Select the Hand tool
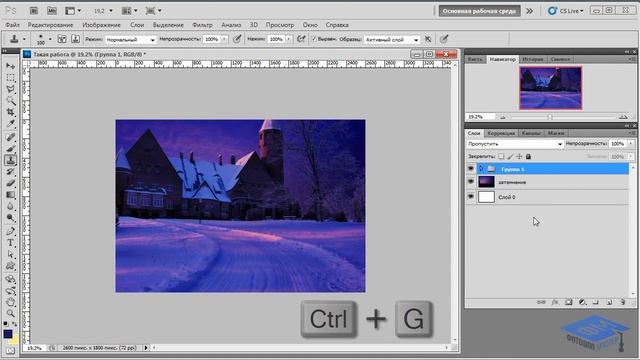 coord(11,302)
